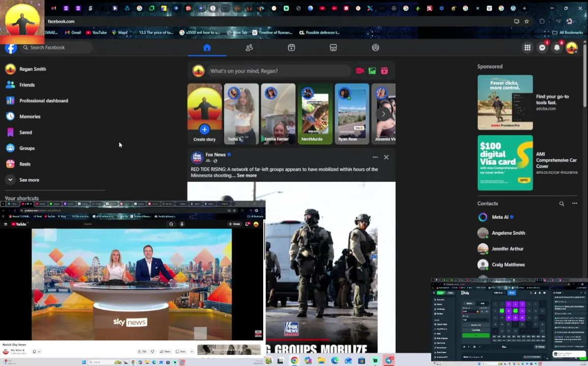Screen dimensions: 588x366
Task: Show next stories with arrow button
Action: click(383, 114)
